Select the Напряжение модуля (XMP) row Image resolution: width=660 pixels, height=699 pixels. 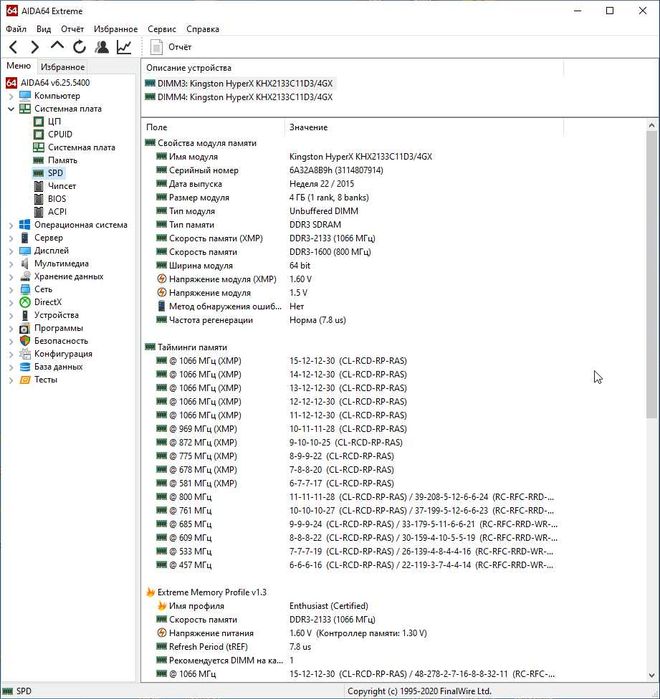point(352,279)
